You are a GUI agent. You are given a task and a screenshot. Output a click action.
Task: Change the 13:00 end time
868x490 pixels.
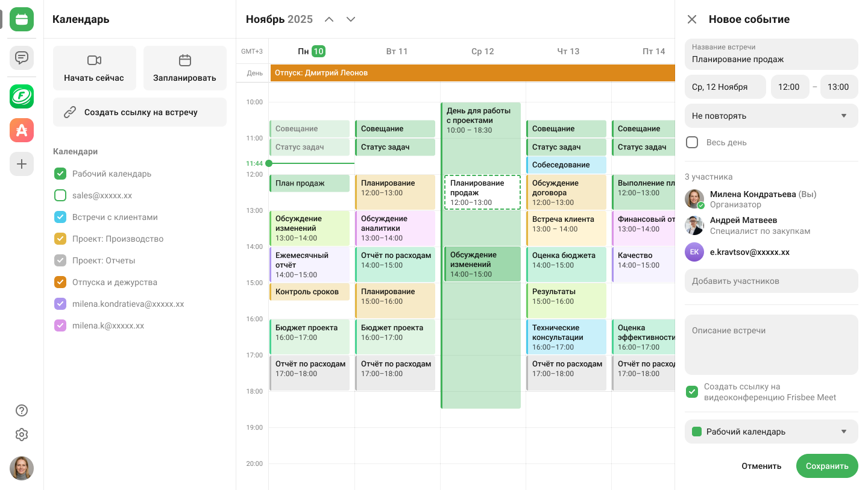(x=839, y=87)
